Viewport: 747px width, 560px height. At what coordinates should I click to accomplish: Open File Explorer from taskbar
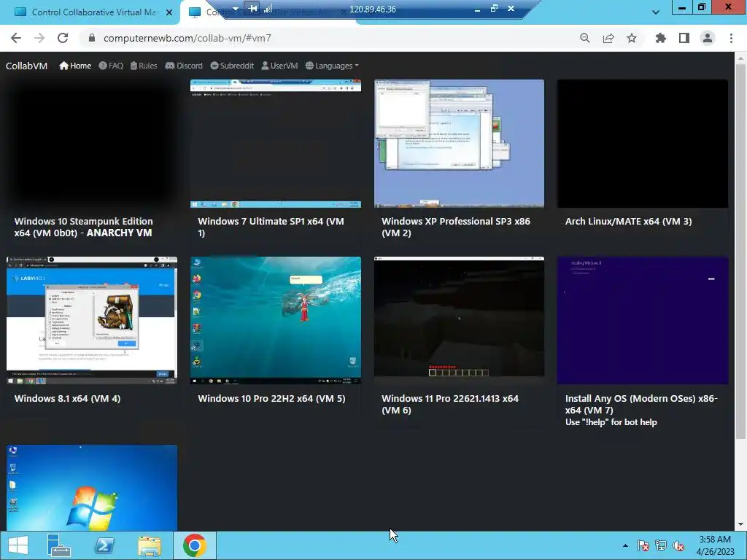(x=149, y=545)
